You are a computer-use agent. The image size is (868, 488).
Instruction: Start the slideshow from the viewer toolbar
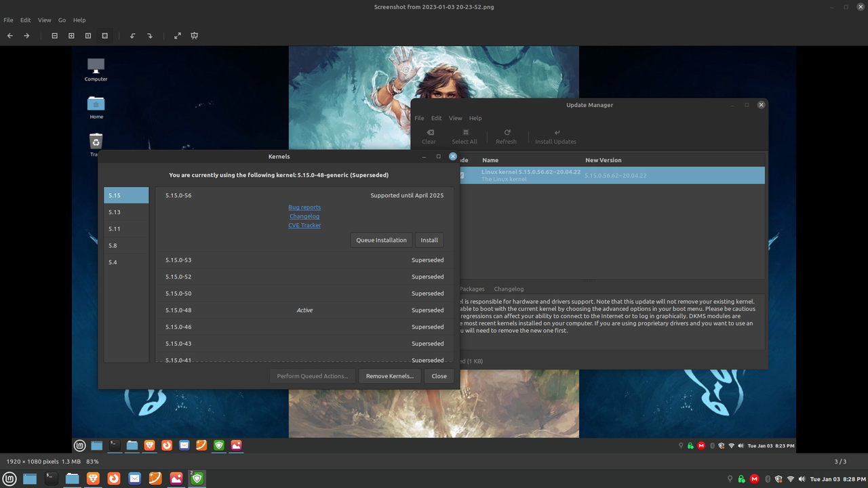[x=195, y=35]
